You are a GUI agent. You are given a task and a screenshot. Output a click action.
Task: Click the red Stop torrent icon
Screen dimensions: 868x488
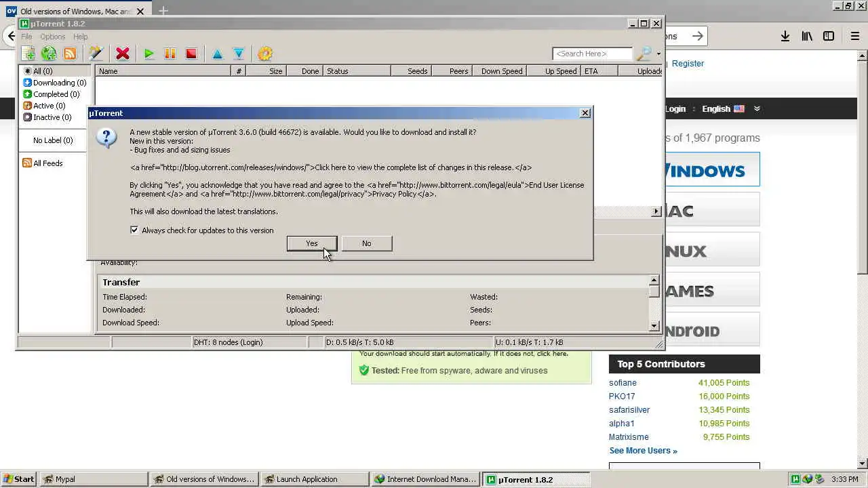tap(191, 54)
